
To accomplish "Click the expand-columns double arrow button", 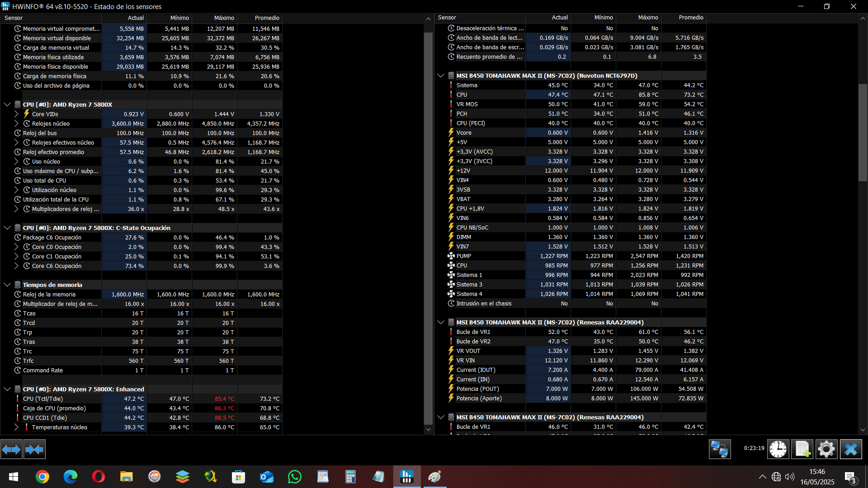I will point(11,449).
